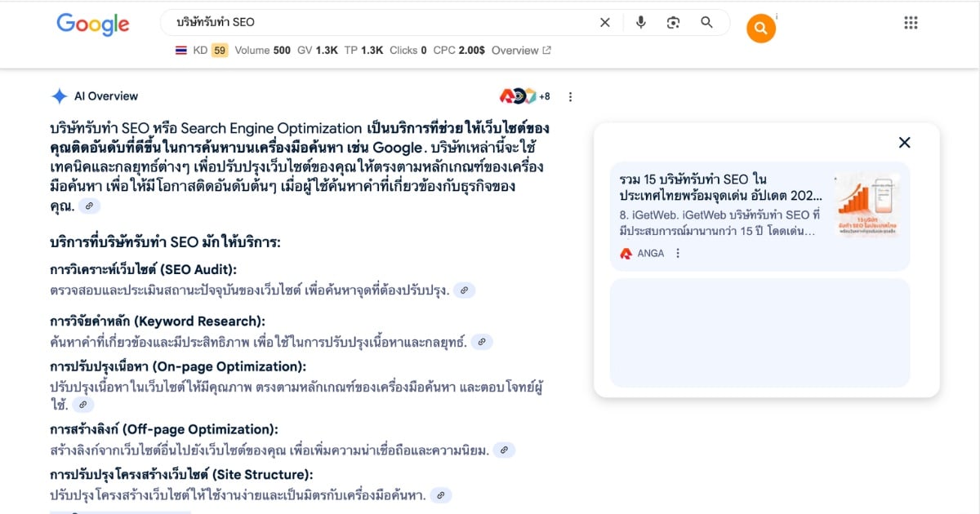The width and height of the screenshot is (980, 514).
Task: Open the Google apps grid
Action: click(x=911, y=23)
